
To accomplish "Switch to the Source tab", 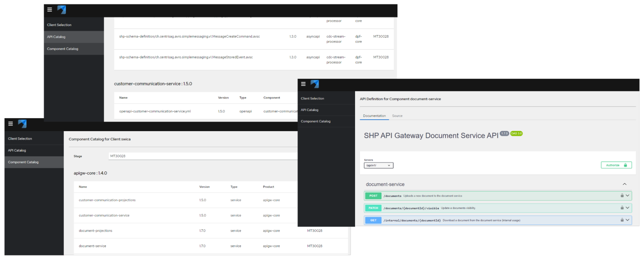I will 397,116.
